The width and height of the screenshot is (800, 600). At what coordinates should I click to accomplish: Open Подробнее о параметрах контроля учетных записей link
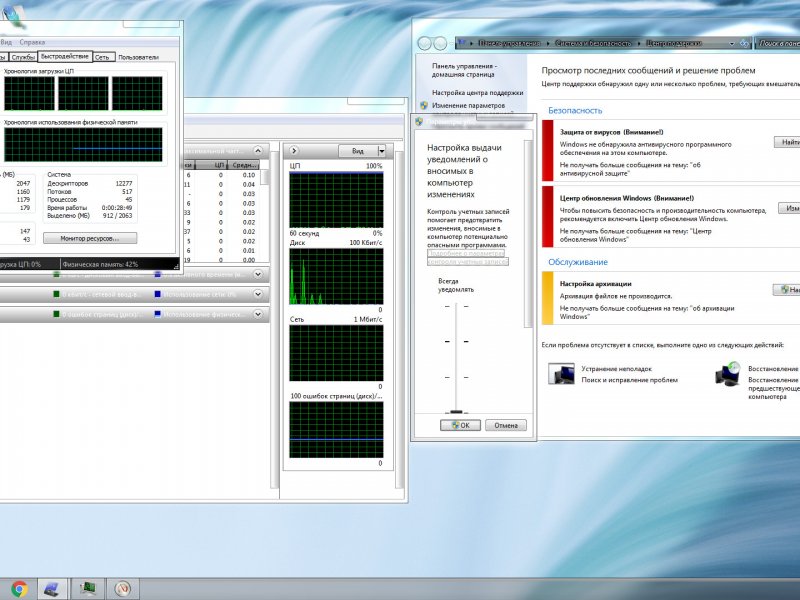pos(467,257)
